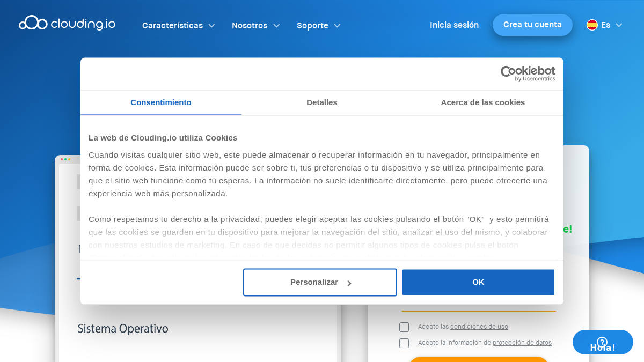Expand the Características menu
Screen dimensions: 644x362
tap(178, 26)
